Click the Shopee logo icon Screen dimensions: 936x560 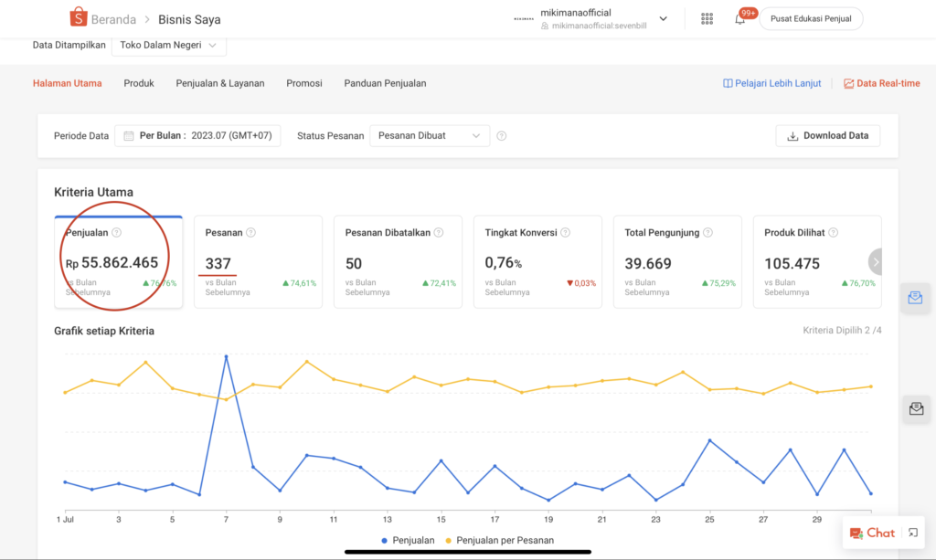coord(79,18)
